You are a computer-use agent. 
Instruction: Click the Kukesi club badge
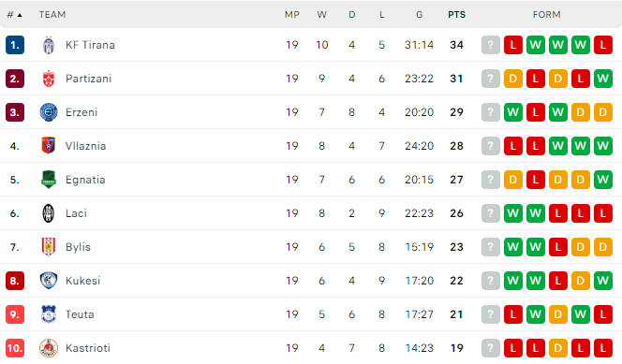[49, 281]
